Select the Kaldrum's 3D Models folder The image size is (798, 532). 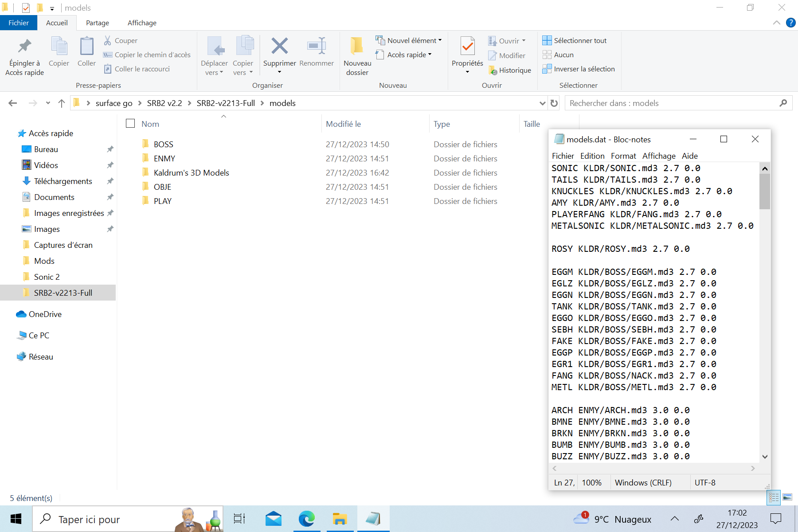(191, 172)
